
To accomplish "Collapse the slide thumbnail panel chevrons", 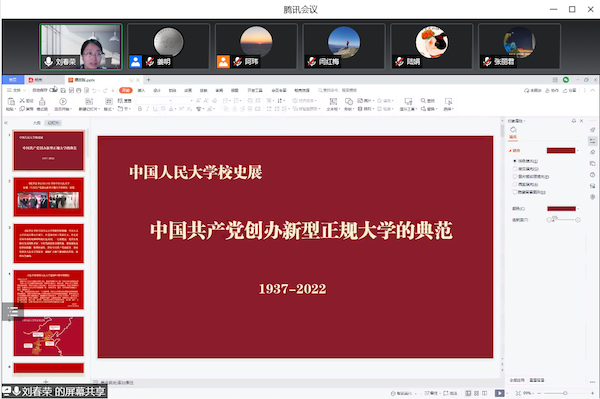I will point(6,123).
